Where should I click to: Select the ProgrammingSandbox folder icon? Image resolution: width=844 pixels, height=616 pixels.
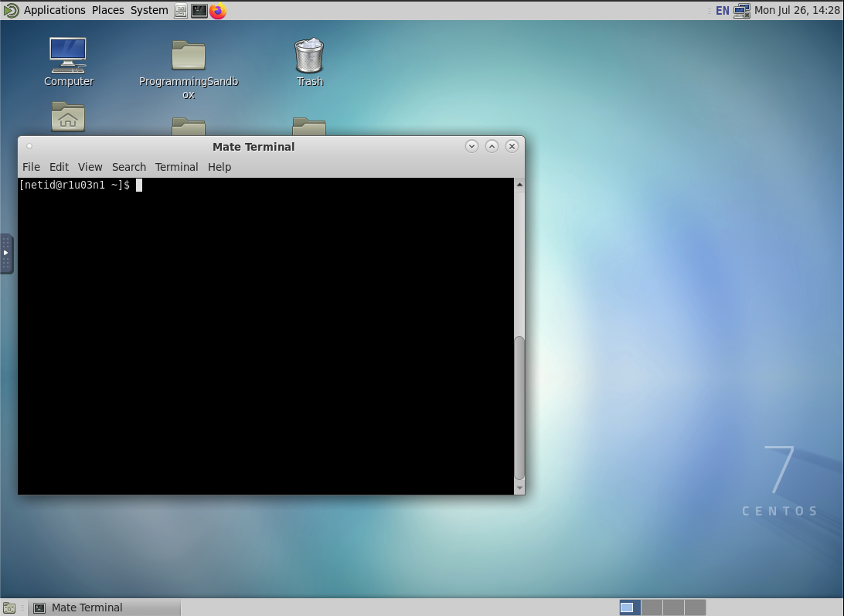(x=189, y=69)
